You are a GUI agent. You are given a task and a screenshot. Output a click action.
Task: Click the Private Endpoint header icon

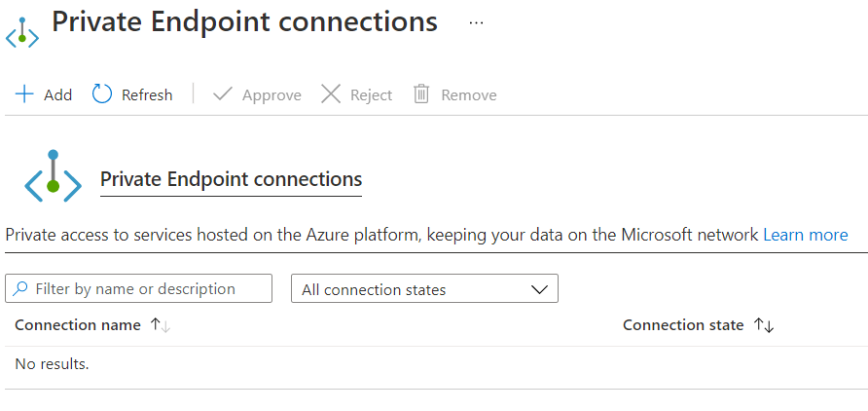coord(22,32)
